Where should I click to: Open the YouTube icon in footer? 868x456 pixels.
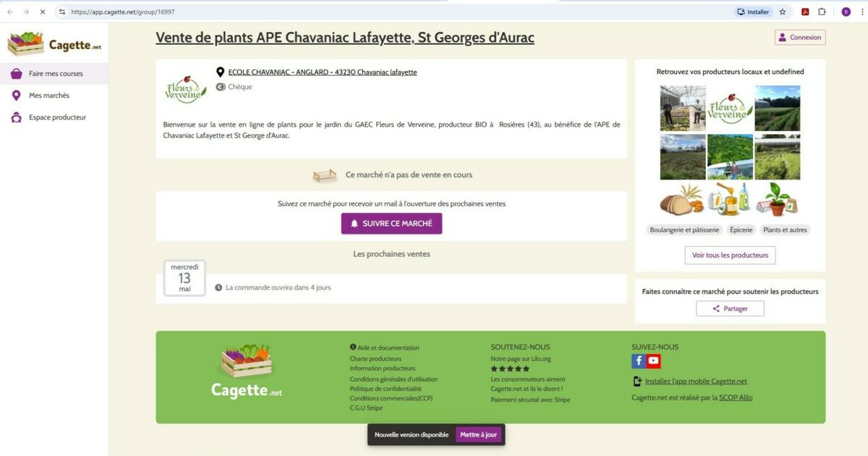(654, 360)
